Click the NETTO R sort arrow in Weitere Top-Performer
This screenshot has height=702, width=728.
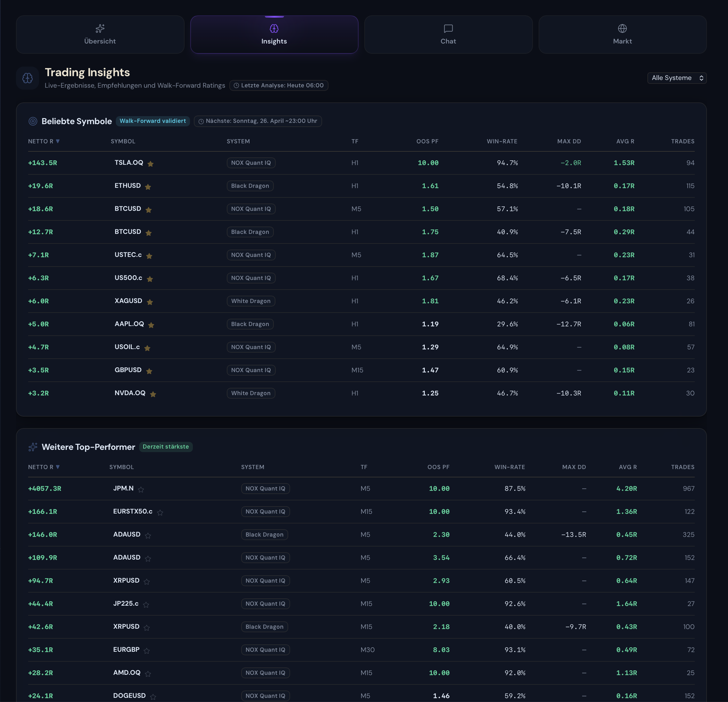(x=58, y=467)
